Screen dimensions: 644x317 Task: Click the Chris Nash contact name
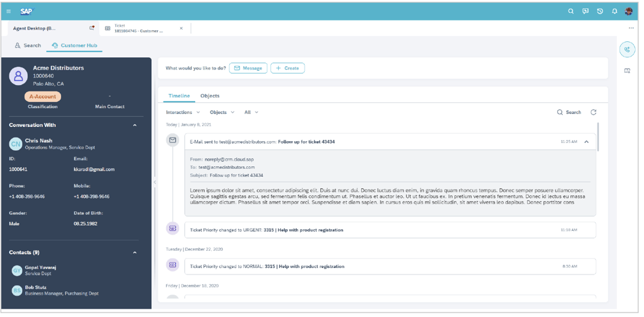[39, 140]
